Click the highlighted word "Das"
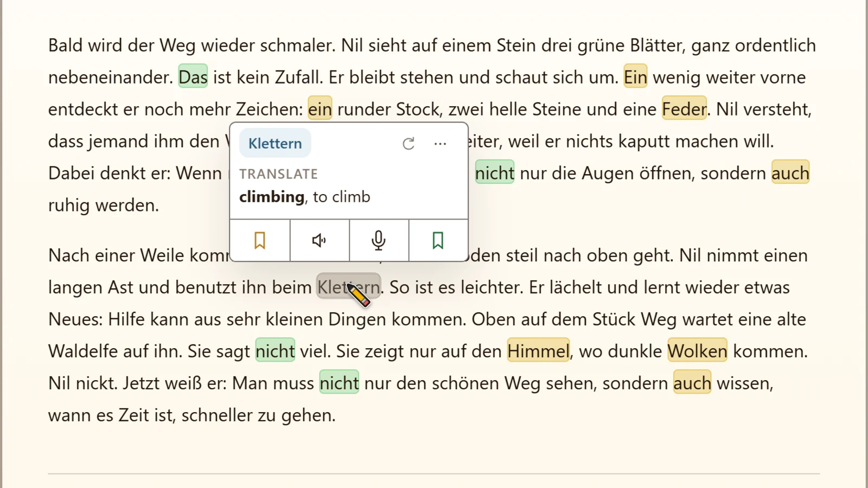Viewport: 868px width, 488px height. (x=193, y=77)
